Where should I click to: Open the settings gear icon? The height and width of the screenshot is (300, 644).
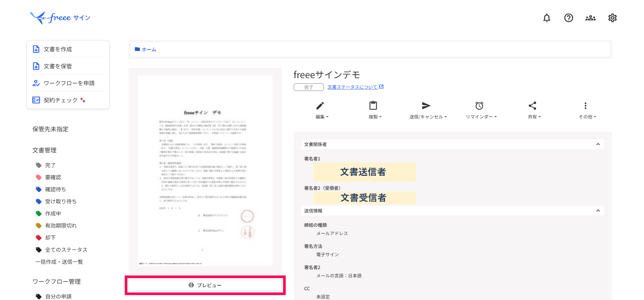tap(612, 18)
